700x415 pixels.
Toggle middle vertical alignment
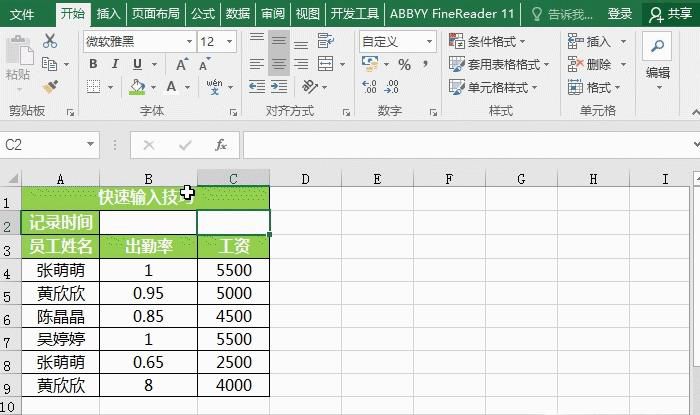point(279,41)
